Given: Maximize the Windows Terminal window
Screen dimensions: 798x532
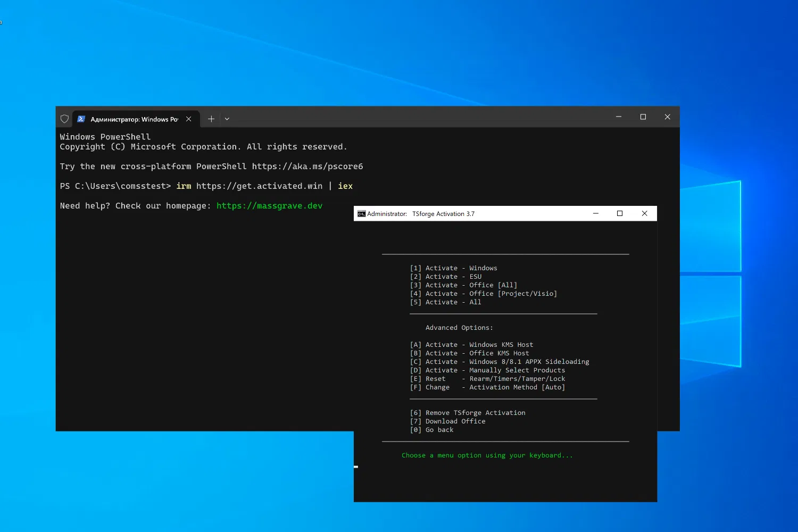Looking at the screenshot, I should [x=643, y=117].
